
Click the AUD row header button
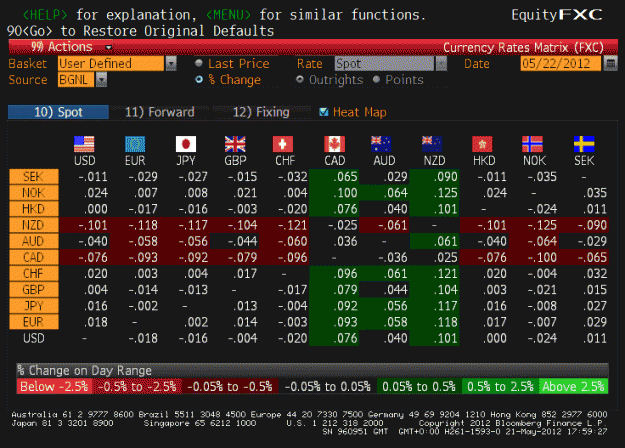(x=34, y=241)
